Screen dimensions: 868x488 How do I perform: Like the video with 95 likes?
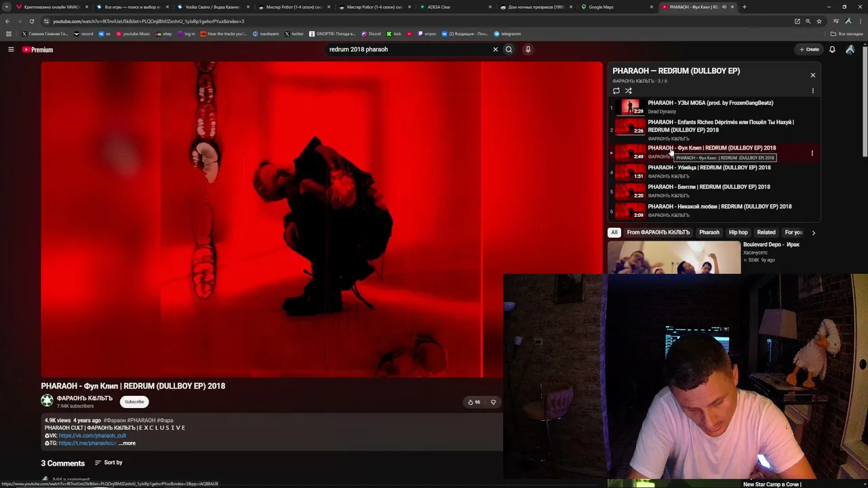[x=473, y=402]
